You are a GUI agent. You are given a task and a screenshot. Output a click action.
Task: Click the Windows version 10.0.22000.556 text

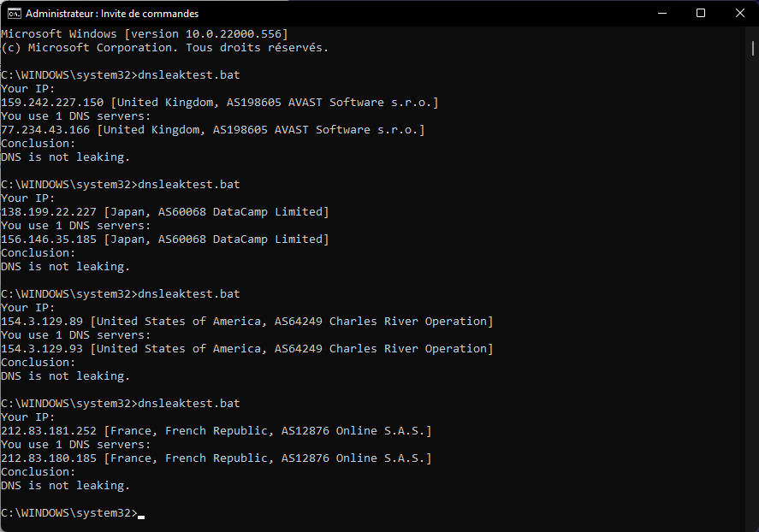[237, 34]
